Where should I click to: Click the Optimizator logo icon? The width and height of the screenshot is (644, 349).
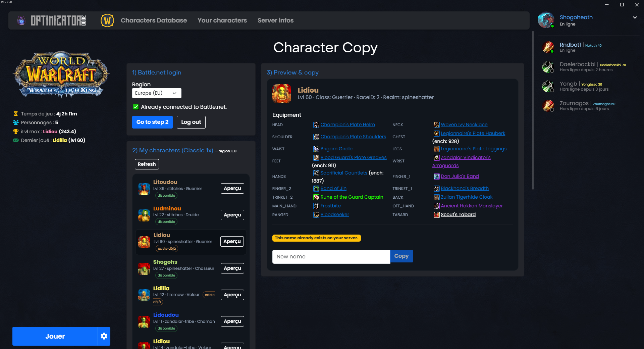click(21, 21)
